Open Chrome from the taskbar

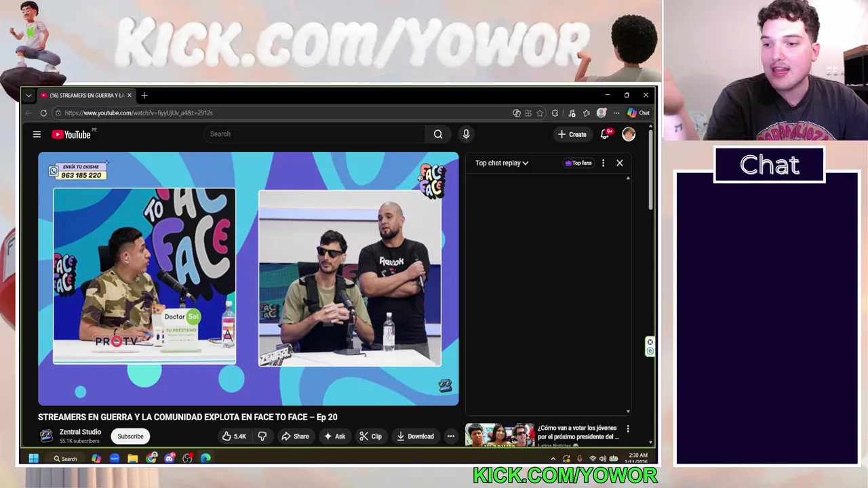point(151,459)
